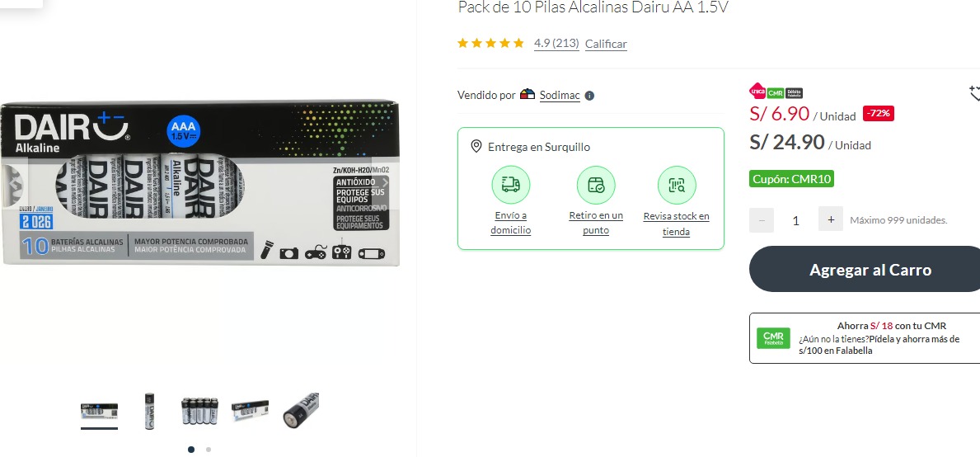Viewport: 980px width, 457px height.
Task: Select the single battery thumbnail
Action: coord(149,411)
